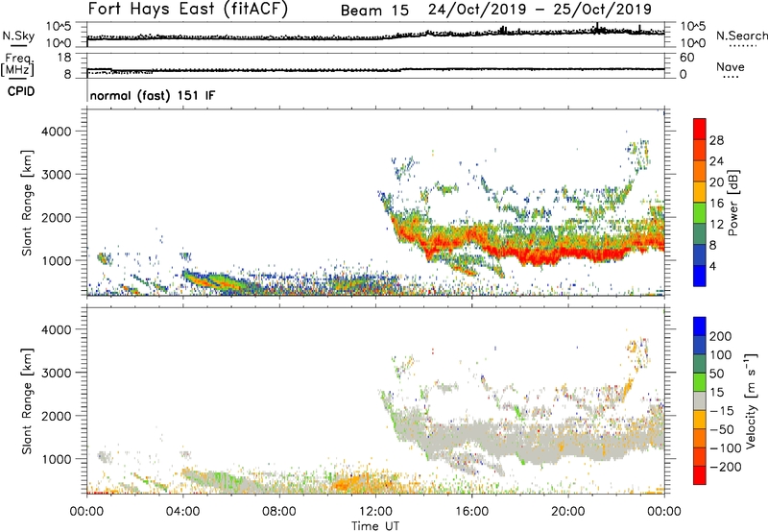768x532 pixels.
Task: Click the '08:00' time axis tick label
Action: click(279, 512)
